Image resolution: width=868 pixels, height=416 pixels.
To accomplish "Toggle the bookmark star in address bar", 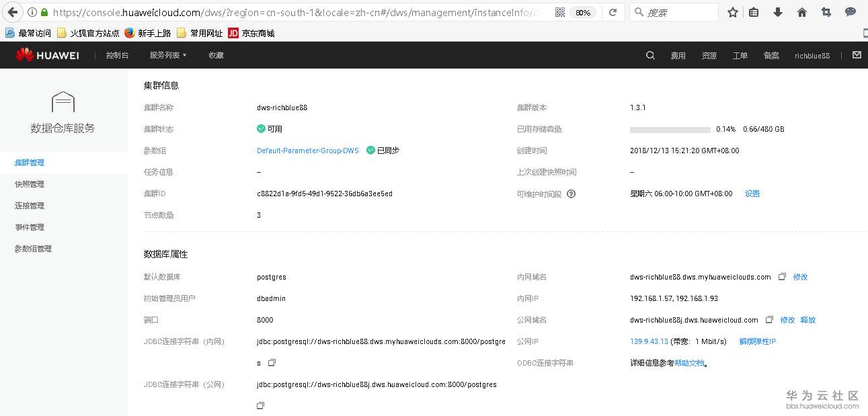I will pyautogui.click(x=732, y=11).
